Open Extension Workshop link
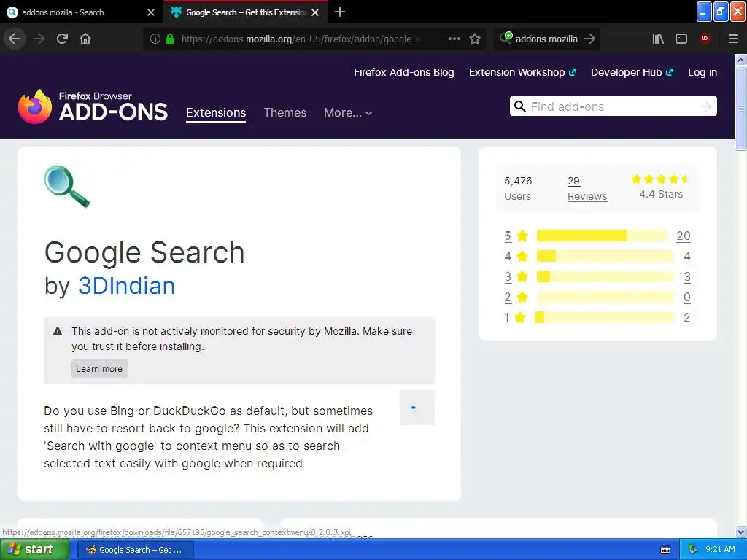The height and width of the screenshot is (560, 747). click(522, 72)
